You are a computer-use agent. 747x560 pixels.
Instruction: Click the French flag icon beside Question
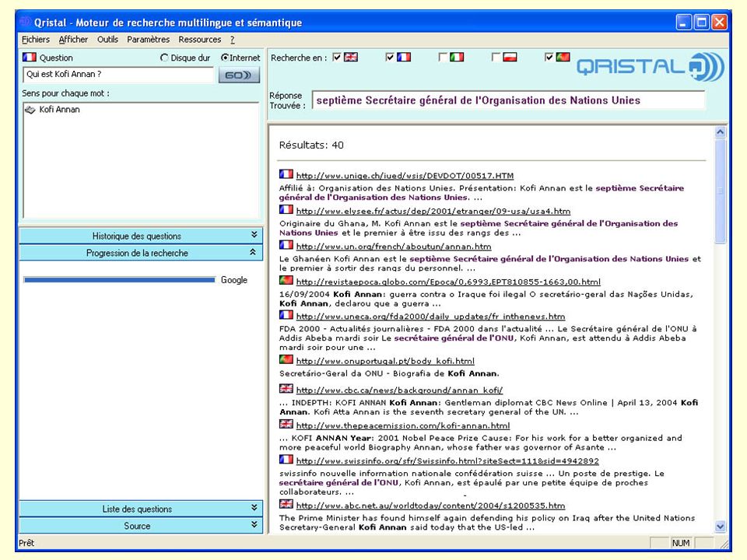pyautogui.click(x=29, y=57)
